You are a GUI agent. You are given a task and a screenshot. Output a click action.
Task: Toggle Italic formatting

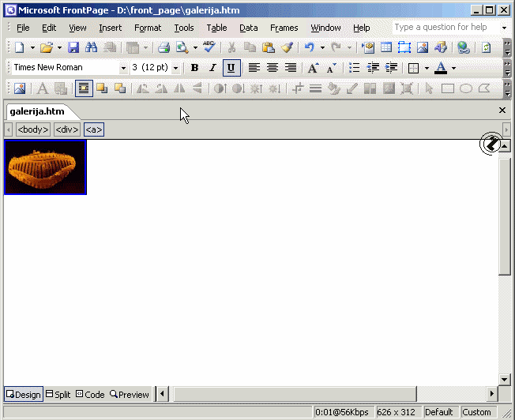click(212, 68)
